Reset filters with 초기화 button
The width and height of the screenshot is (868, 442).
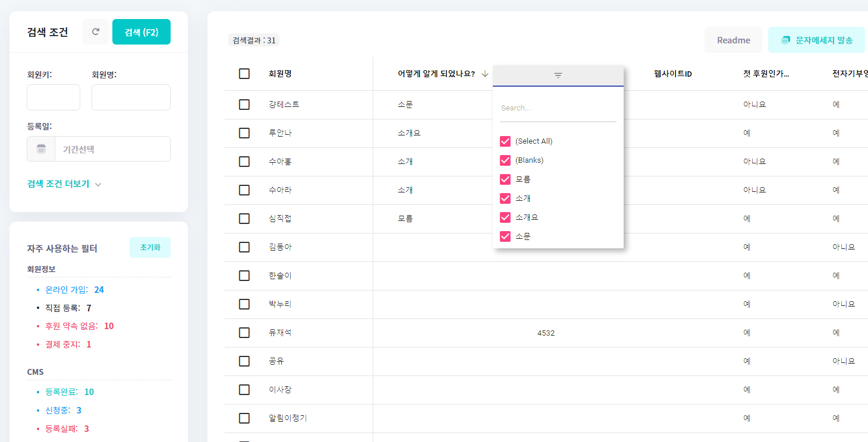150,248
